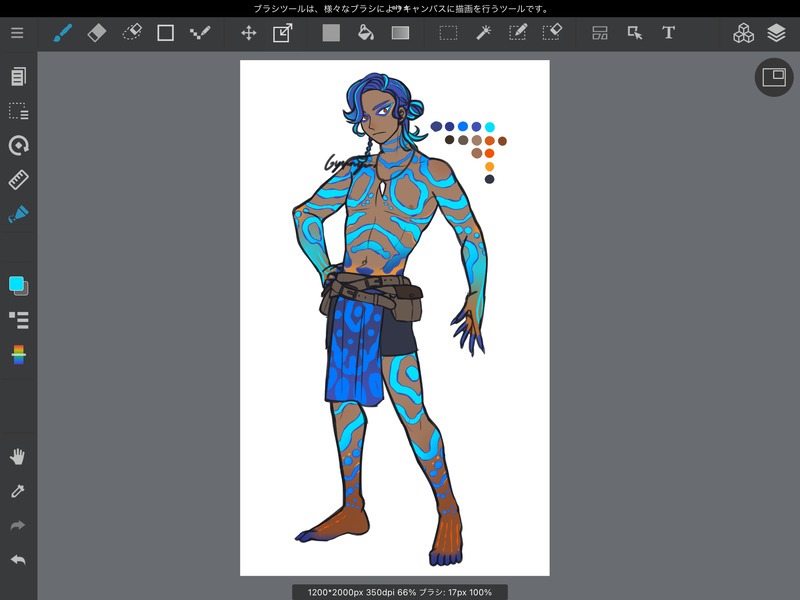Screen dimensions: 800x600
Task: Select the Selection Eraser tool
Action: [x=552, y=33]
